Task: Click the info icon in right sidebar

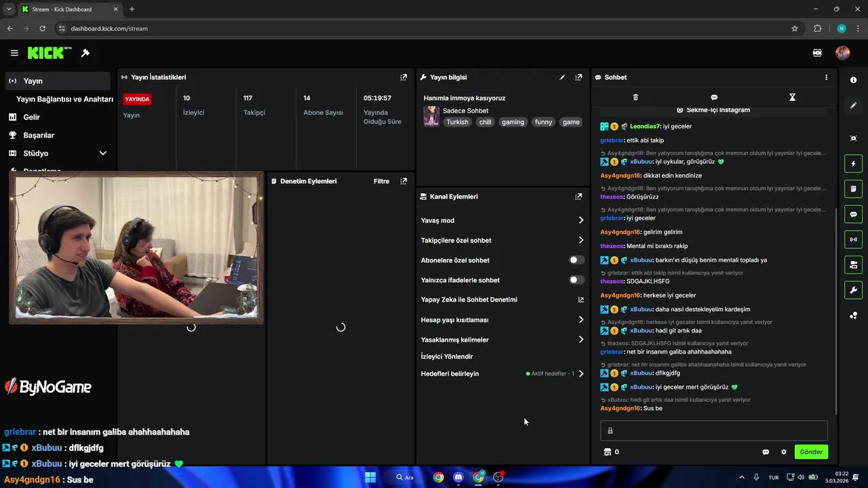Action: coord(853,80)
